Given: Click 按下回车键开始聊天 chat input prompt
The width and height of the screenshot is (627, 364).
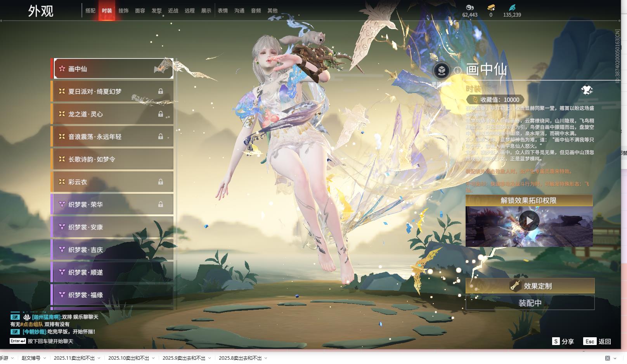Looking at the screenshot, I should click(x=50, y=341).
